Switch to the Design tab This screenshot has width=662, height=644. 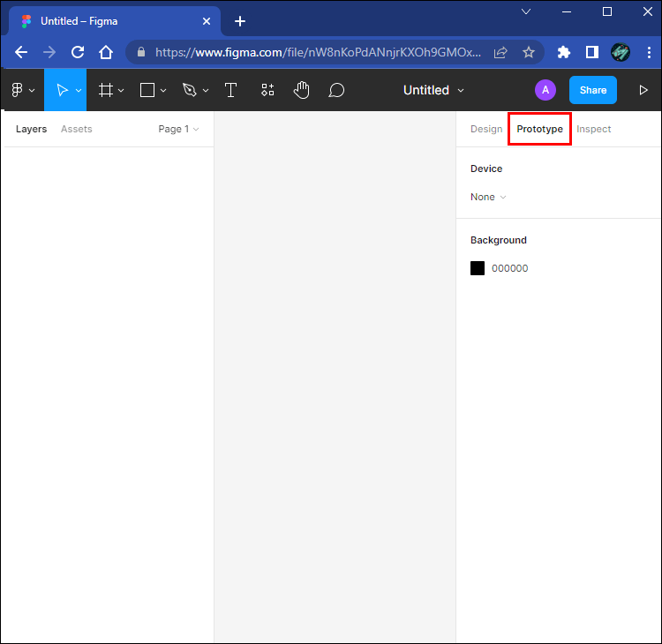coord(485,129)
